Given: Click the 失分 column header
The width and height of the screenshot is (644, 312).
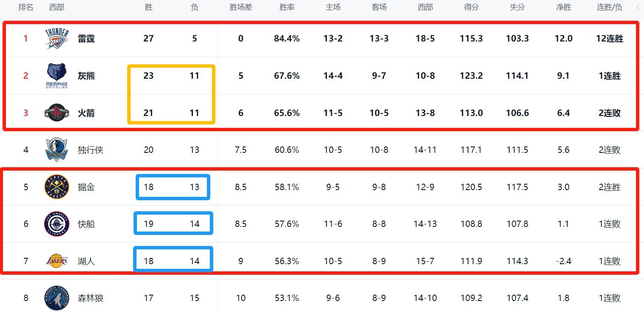Looking at the screenshot, I should [517, 8].
